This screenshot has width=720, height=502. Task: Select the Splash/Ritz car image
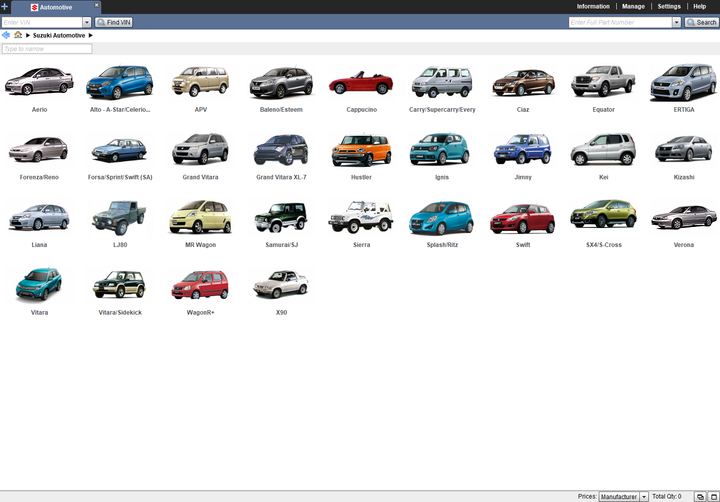point(442,218)
